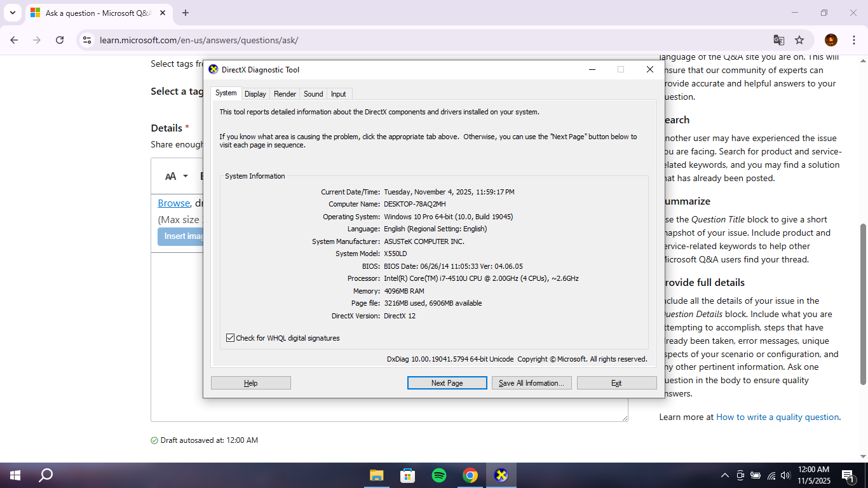
Task: Click the translate page icon
Action: 778,40
